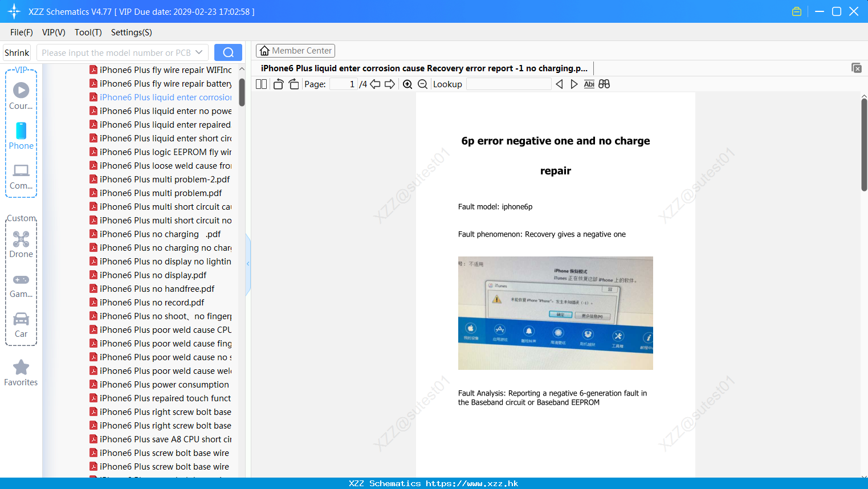Open Game console category in sidebar
This screenshot has width=868, height=489.
click(21, 286)
